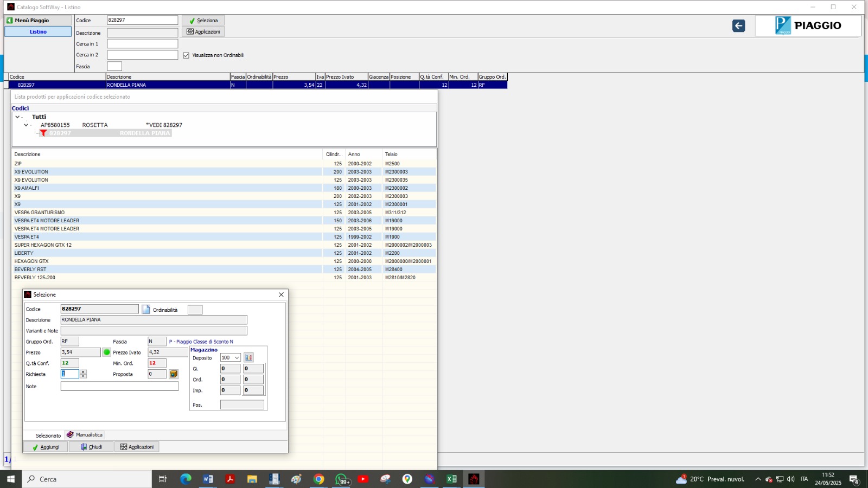Switch to the Manualistica tab
This screenshot has height=488, width=868.
coord(85,435)
